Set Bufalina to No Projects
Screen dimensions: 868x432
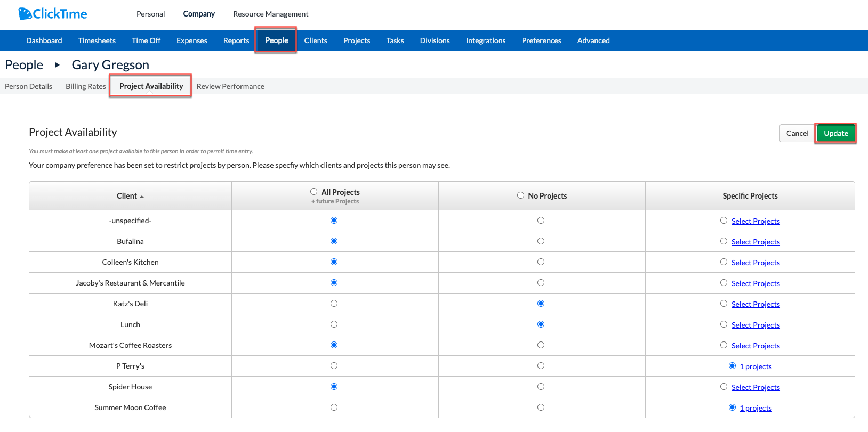[x=541, y=241]
